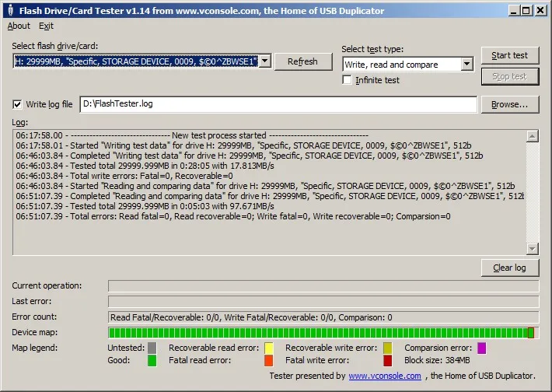This screenshot has width=552, height=392.
Task: Select the 'New test process started' log line
Action: [192, 135]
